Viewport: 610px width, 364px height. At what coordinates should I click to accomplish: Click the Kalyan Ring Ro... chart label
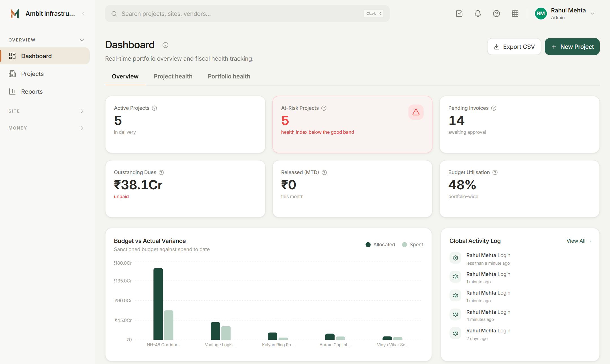278,345
